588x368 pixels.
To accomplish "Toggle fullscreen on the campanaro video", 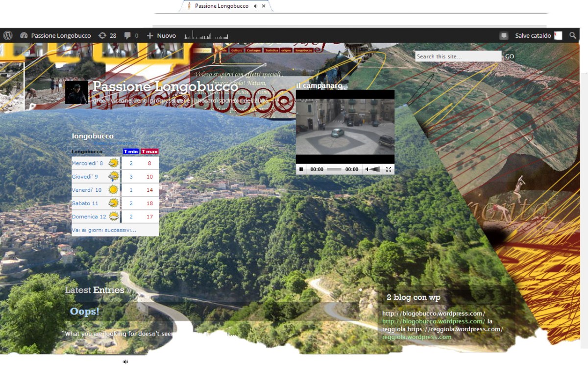I will [389, 169].
